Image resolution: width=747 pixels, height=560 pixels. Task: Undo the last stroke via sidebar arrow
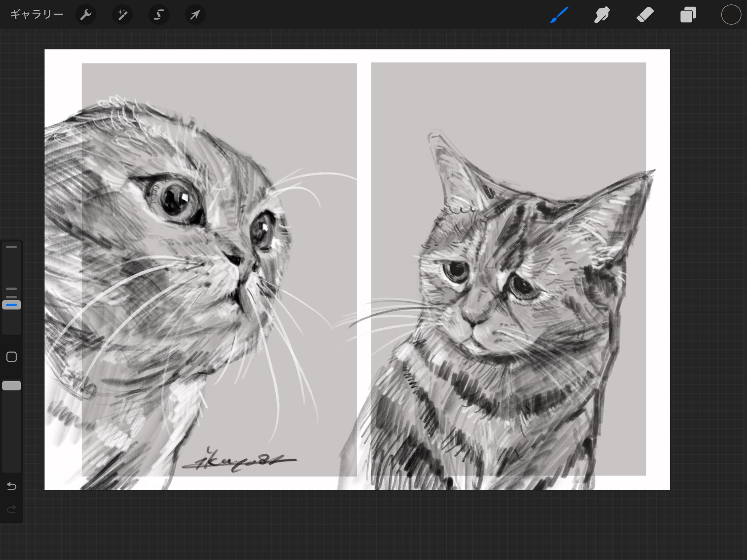coord(12,486)
